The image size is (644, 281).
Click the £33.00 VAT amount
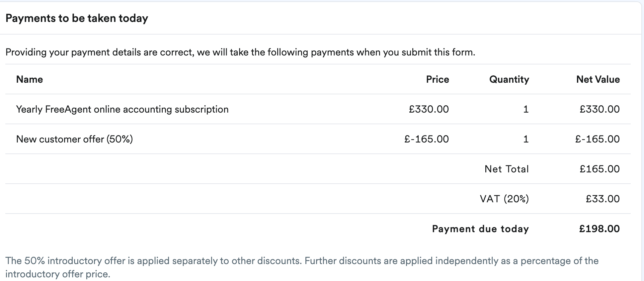(x=603, y=199)
